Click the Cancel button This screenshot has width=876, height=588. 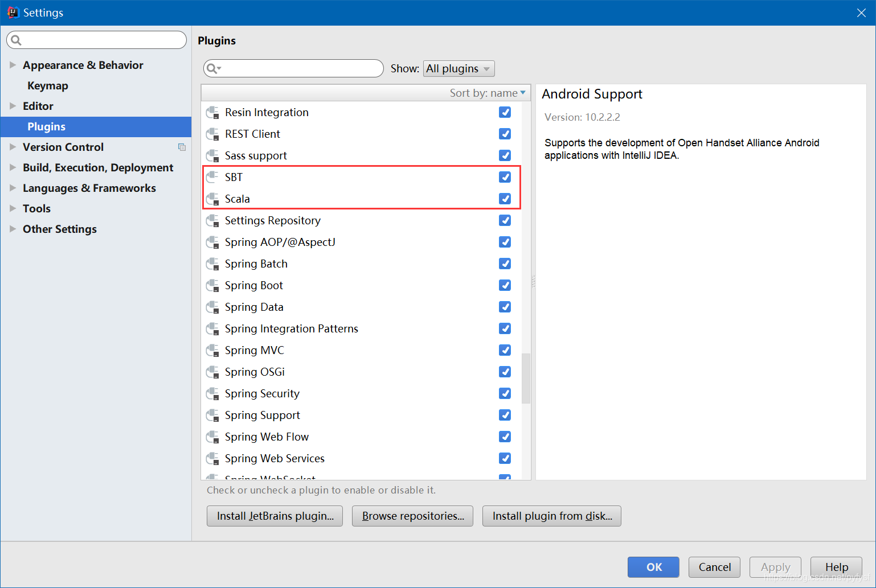[x=714, y=567]
